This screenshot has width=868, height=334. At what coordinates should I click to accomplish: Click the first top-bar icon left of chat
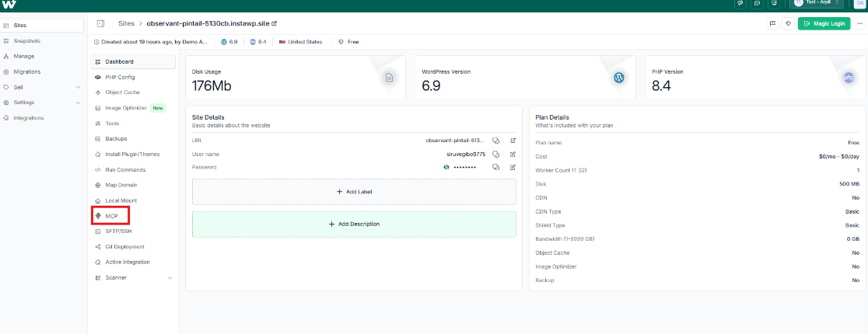(740, 3)
